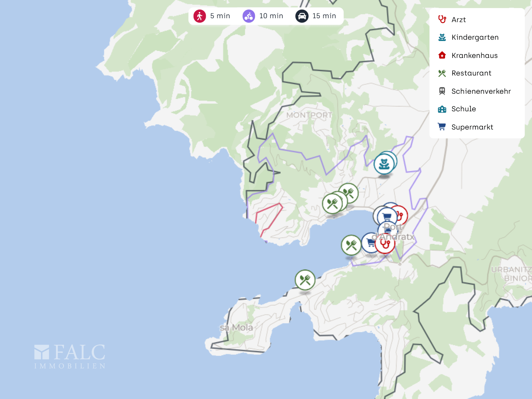Click the Krankenhaus red house legend icon
This screenshot has height=399, width=532.
[442, 55]
